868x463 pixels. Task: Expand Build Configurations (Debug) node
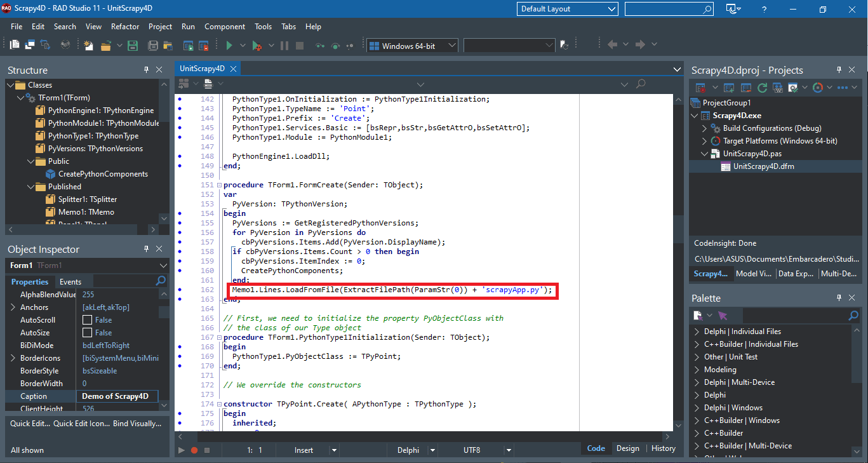704,128
